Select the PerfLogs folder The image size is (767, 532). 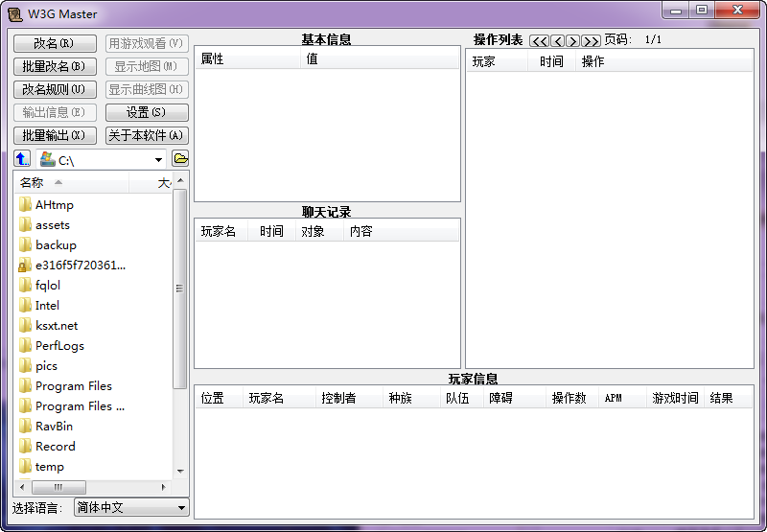coord(59,346)
